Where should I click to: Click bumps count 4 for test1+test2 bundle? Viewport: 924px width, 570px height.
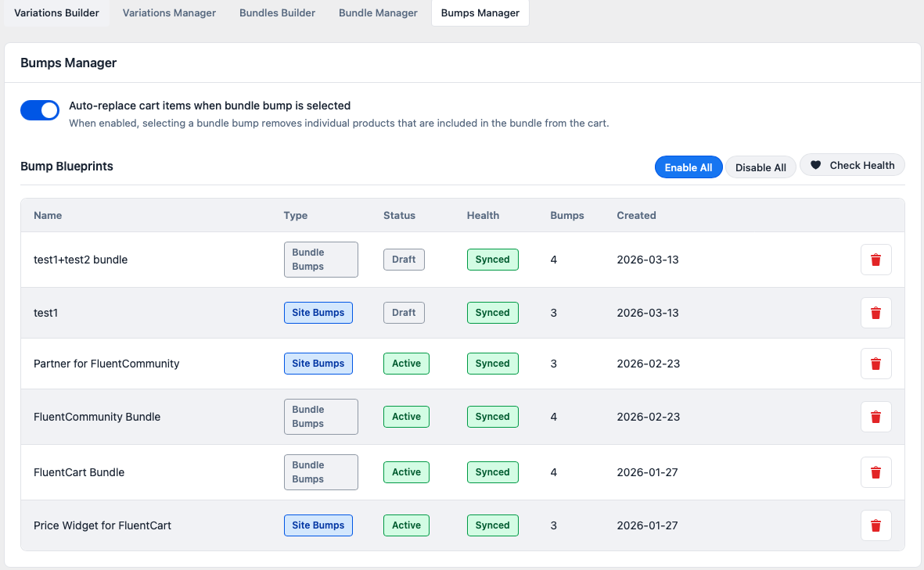coord(553,260)
